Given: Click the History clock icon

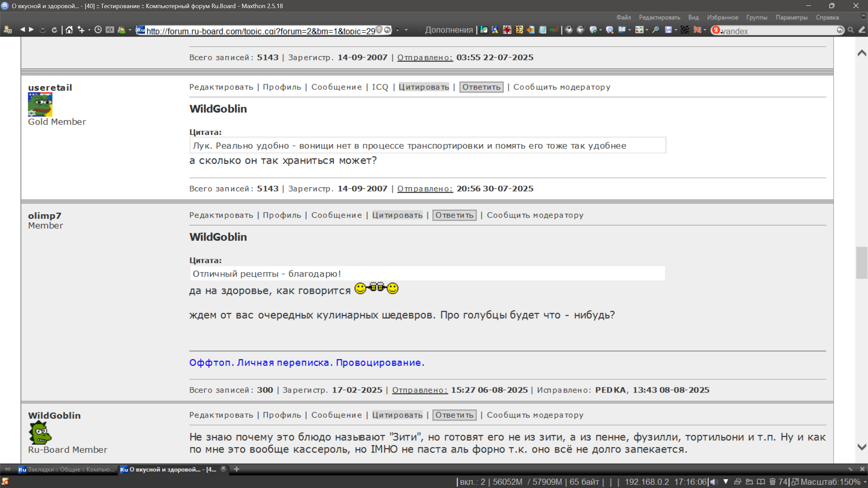Looking at the screenshot, I should (98, 30).
